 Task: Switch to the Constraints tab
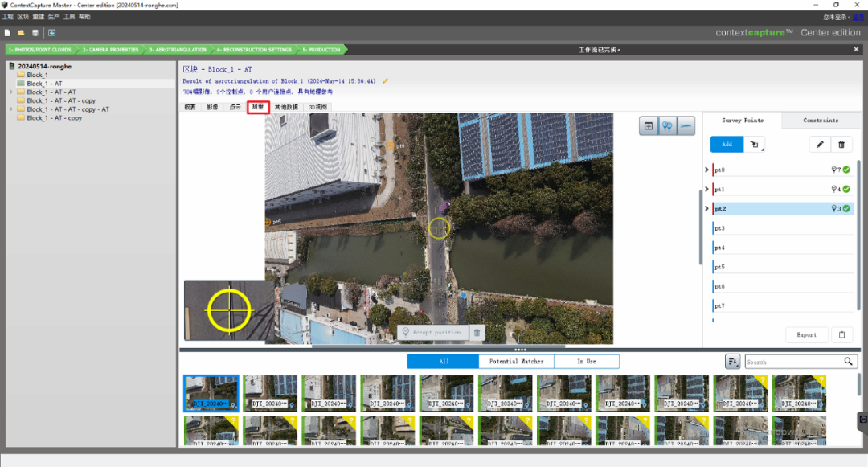821,120
